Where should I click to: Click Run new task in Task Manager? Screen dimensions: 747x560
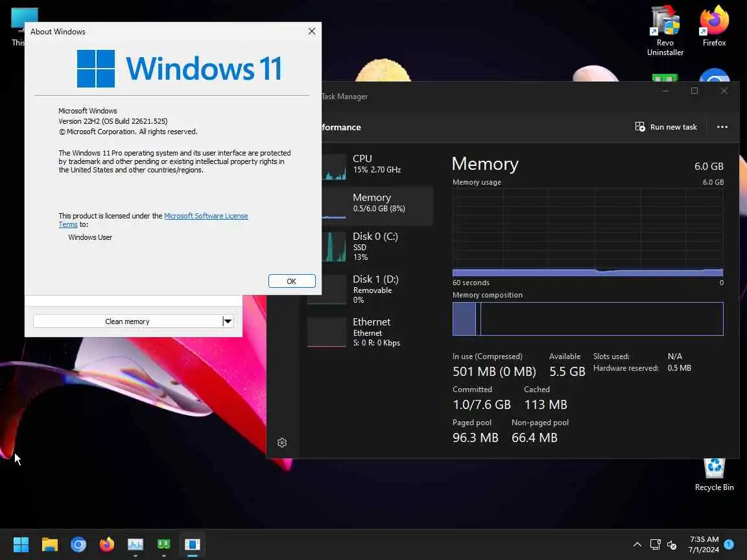(666, 126)
